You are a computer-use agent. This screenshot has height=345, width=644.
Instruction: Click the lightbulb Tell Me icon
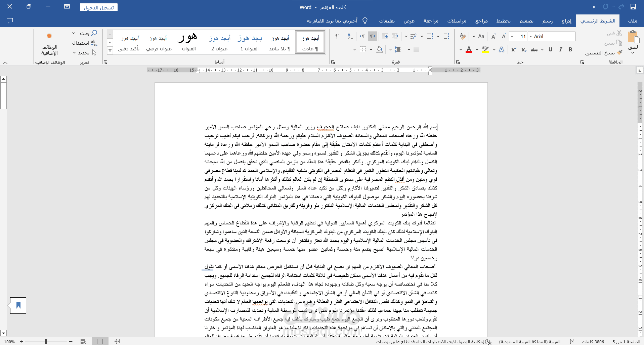tap(365, 21)
